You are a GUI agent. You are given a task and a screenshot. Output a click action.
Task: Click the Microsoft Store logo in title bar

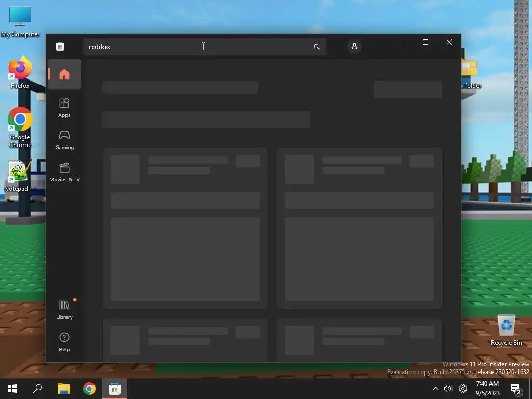60,46
